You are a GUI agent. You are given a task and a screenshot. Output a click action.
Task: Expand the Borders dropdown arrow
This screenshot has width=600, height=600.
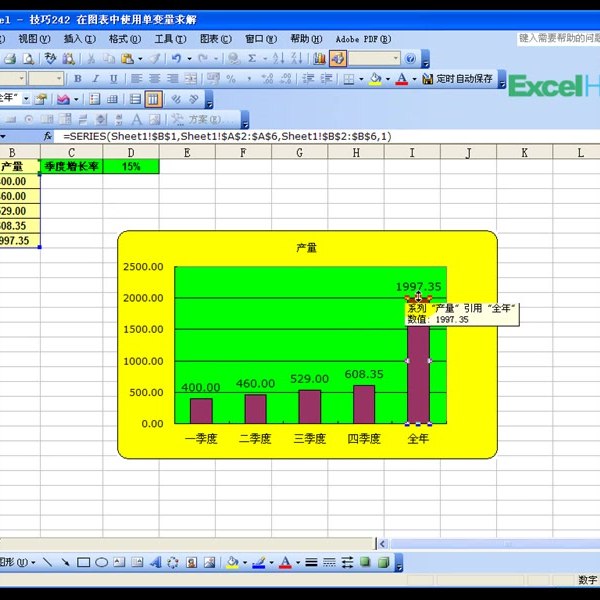coord(361,79)
